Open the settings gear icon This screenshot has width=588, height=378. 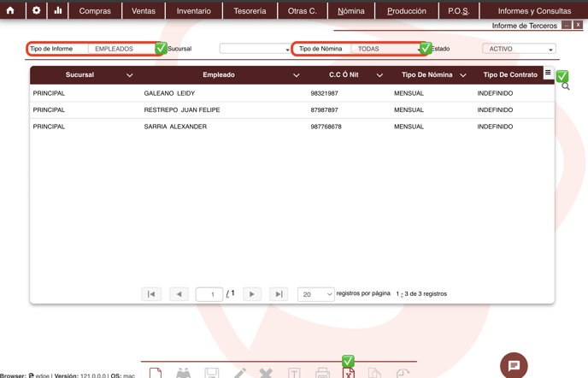(37, 10)
